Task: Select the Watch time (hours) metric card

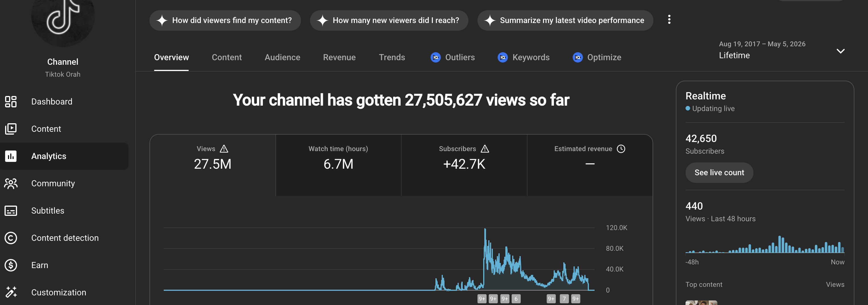Action: point(338,165)
